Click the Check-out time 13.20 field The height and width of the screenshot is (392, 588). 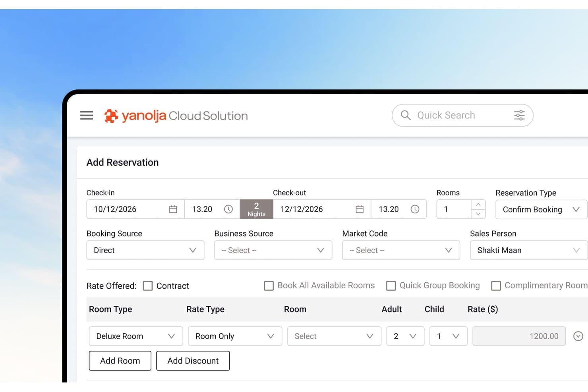[398, 209]
